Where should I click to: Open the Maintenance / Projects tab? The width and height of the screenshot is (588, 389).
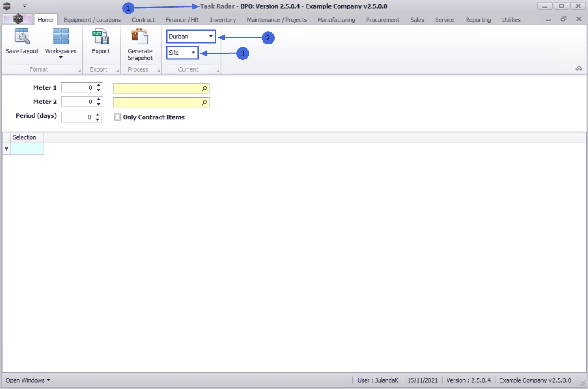tap(277, 20)
